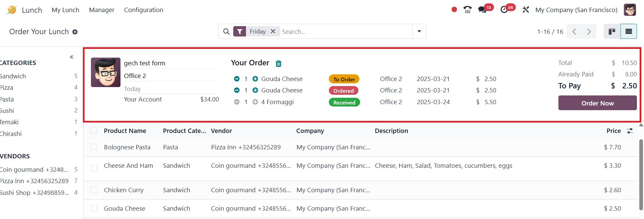Switch to the kanban view

612,31
